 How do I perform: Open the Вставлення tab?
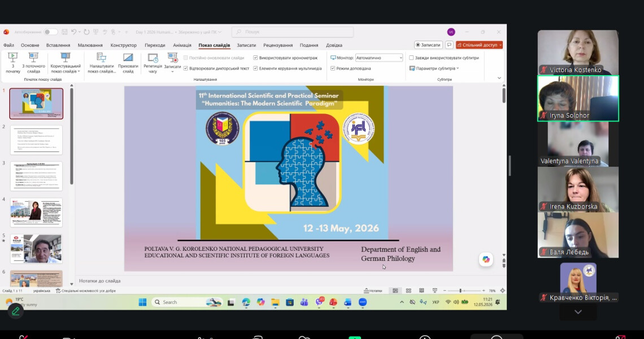click(x=58, y=45)
